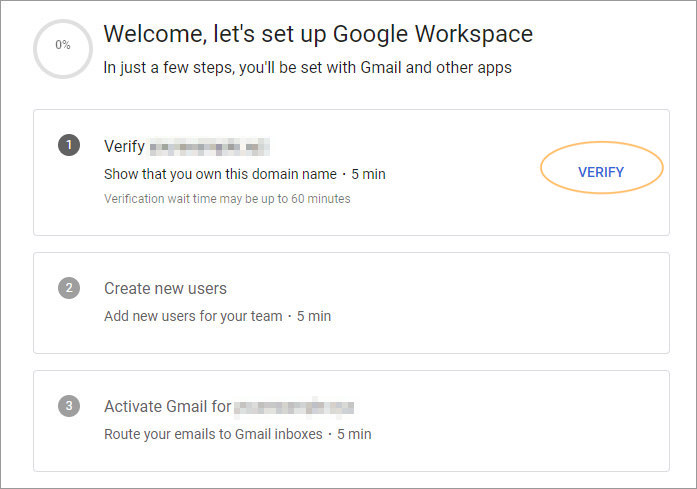Click 'Show that you own this domain name'
Screen dimensions: 697x489
point(220,174)
